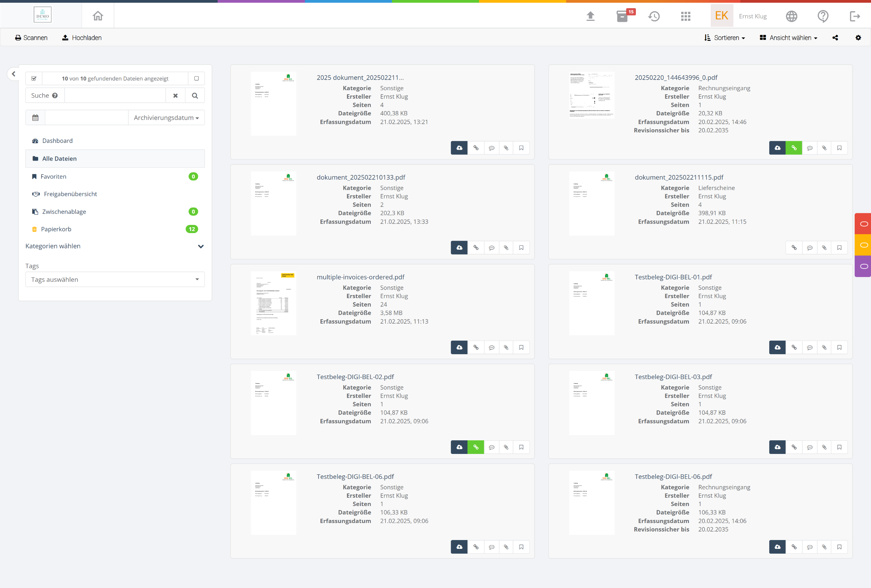Bookmark the multiple-invoices-ordered.pdf document
This screenshot has height=588, width=871.
coord(521,347)
